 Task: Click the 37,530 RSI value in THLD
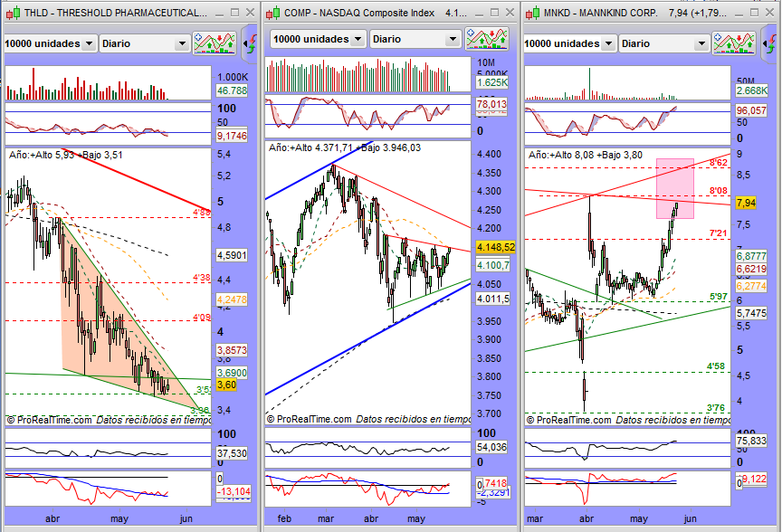232,453
